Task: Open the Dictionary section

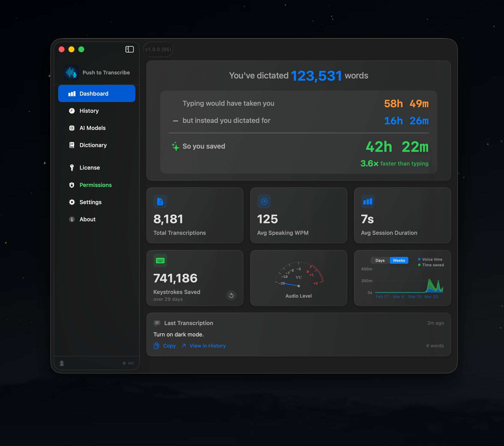Action: pos(93,145)
